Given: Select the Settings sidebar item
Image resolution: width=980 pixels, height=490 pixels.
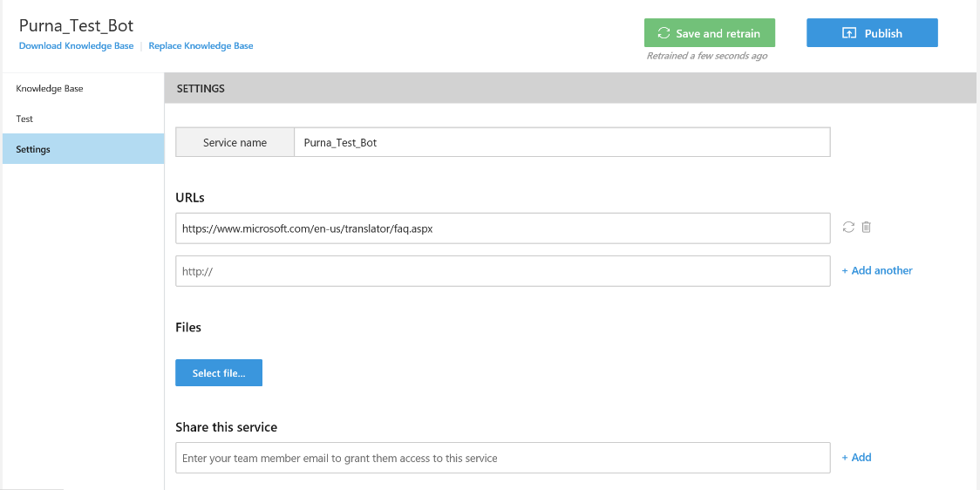Looking at the screenshot, I should coord(33,149).
